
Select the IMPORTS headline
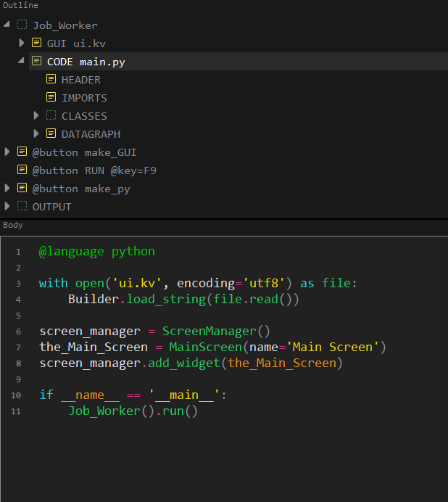pos(85,98)
